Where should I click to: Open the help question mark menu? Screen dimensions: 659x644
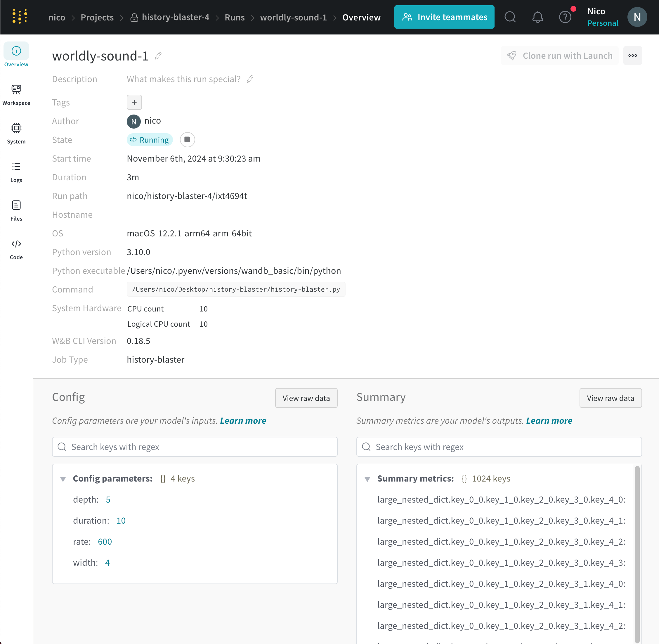pos(565,17)
